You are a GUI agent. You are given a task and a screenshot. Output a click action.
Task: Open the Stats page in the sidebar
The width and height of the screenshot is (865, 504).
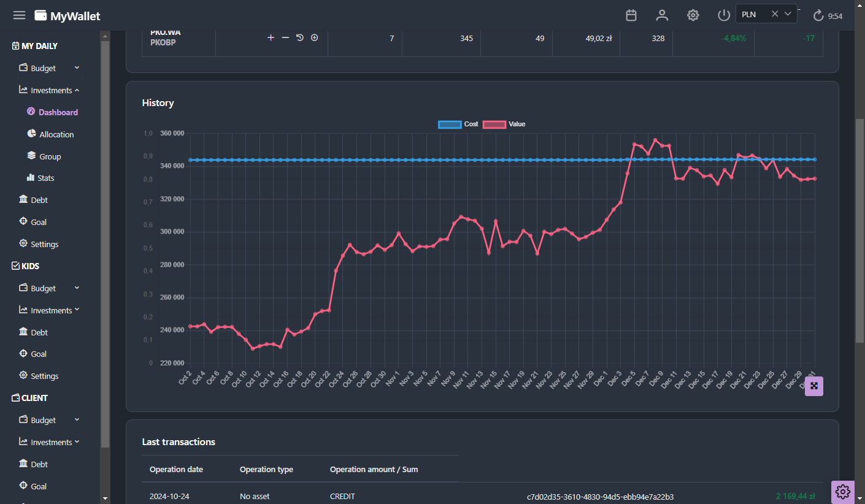point(40,178)
